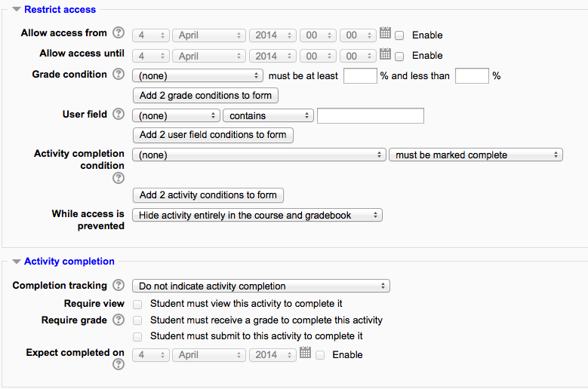Open help for Expect completed on

coord(119,364)
